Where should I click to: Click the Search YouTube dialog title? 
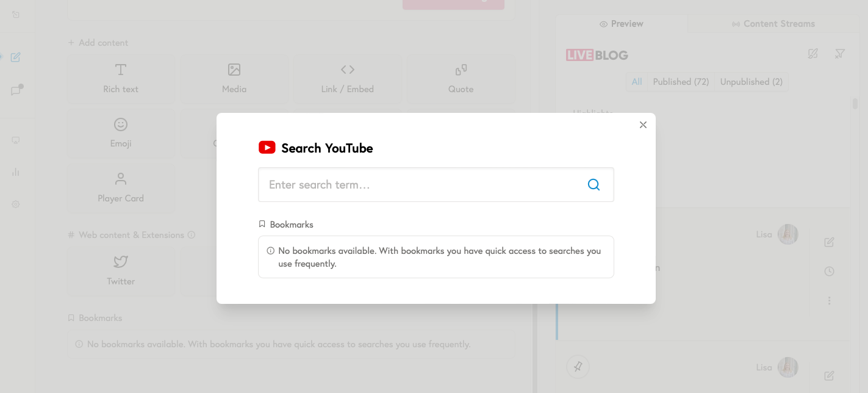(327, 148)
